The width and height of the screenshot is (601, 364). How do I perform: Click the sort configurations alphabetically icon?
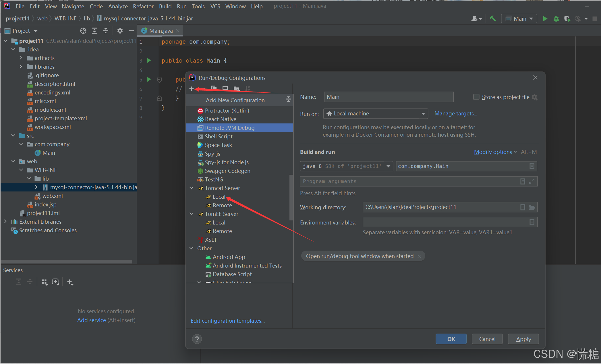248,88
